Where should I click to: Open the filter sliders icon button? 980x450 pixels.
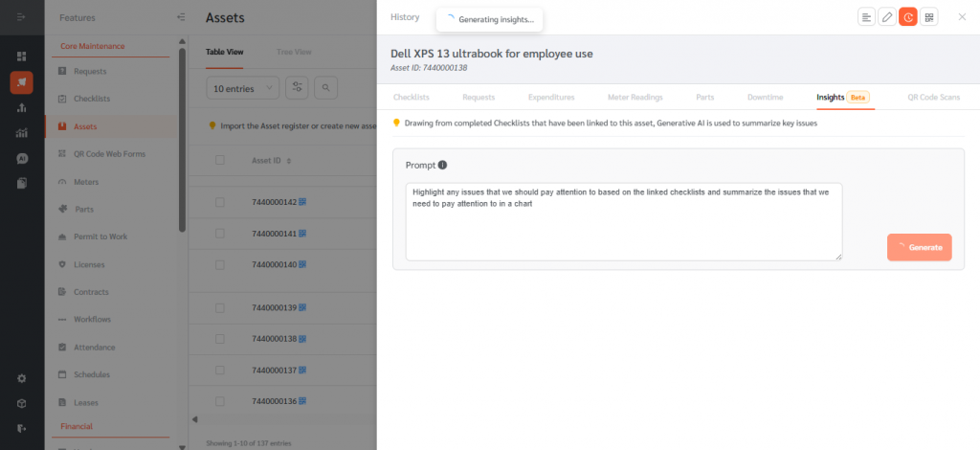(x=297, y=88)
